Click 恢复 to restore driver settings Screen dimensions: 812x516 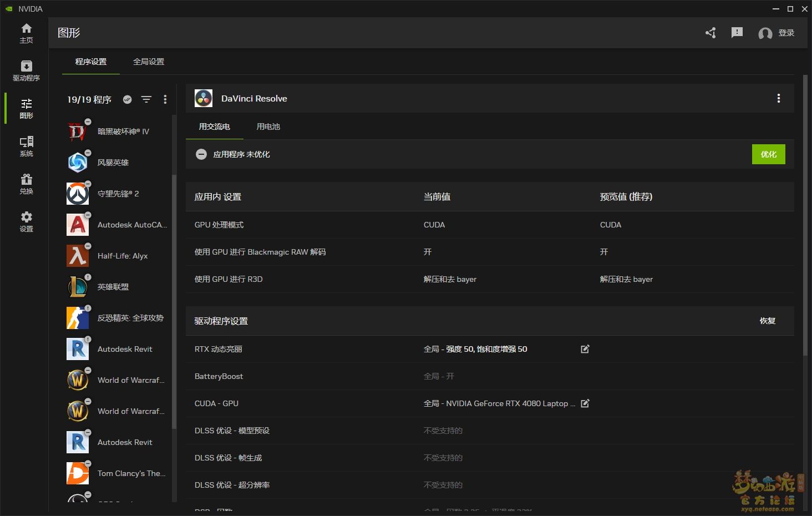[x=768, y=321]
